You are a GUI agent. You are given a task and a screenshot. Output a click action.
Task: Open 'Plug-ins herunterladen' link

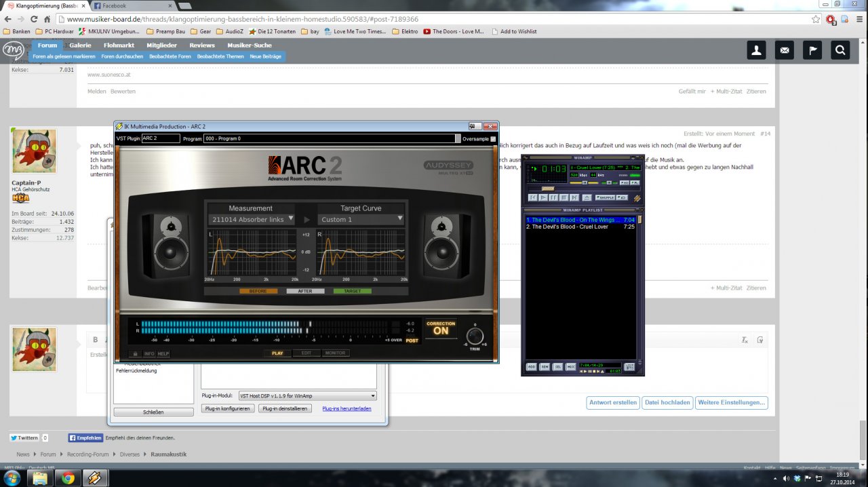pyautogui.click(x=347, y=409)
